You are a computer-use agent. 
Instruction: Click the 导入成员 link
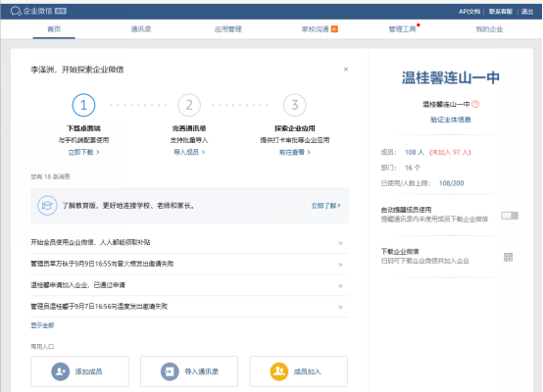(189, 152)
